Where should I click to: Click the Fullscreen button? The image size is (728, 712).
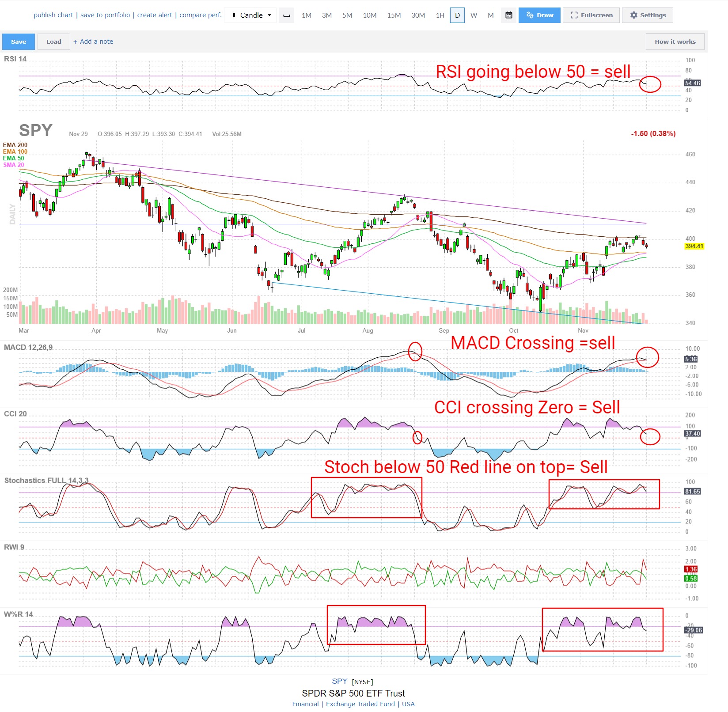(591, 15)
